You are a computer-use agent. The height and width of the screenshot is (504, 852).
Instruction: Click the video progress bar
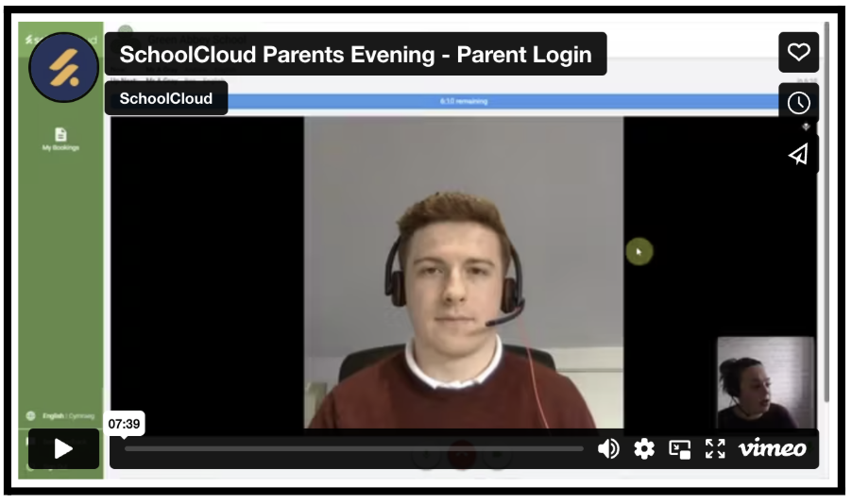click(353, 448)
